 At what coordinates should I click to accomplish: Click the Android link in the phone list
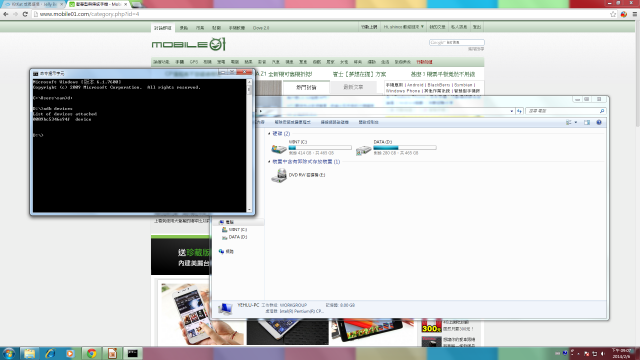[415, 85]
